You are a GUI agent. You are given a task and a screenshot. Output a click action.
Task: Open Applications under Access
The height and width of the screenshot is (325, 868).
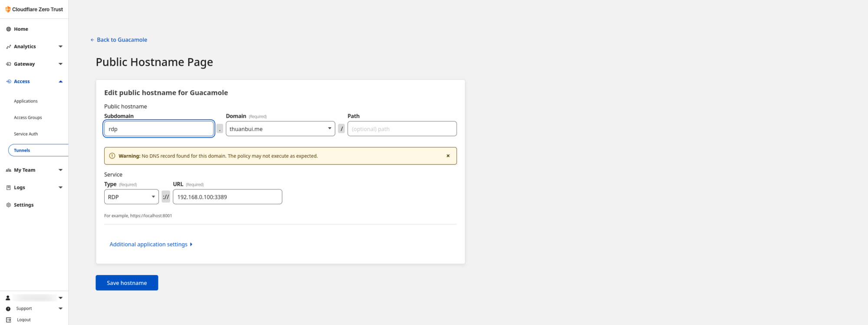(26, 101)
